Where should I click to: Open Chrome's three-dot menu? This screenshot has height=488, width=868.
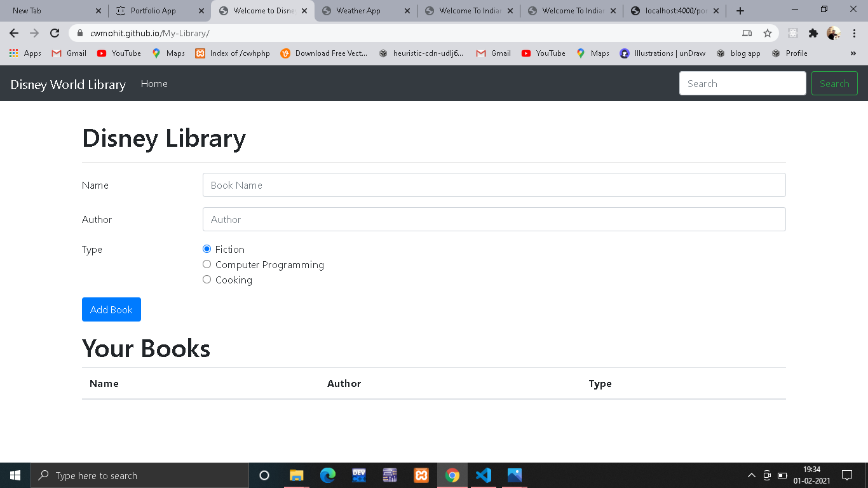pos(854,33)
